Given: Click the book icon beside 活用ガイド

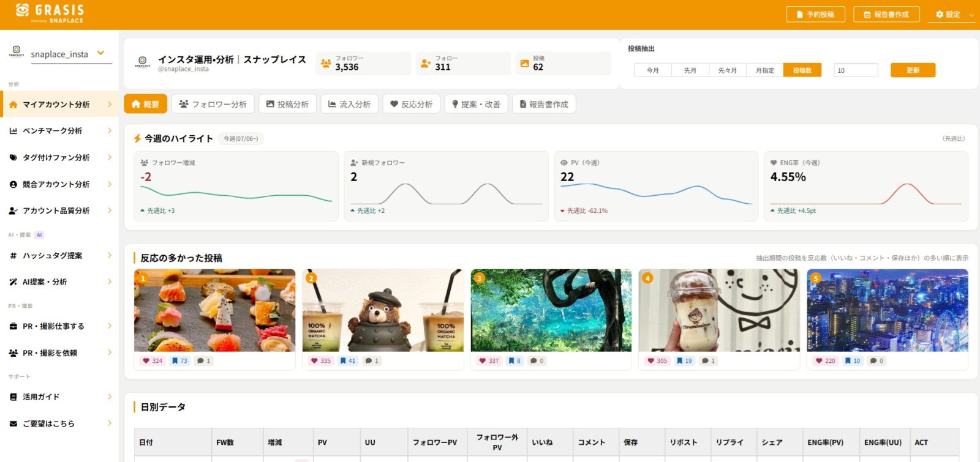Looking at the screenshot, I should click(13, 397).
